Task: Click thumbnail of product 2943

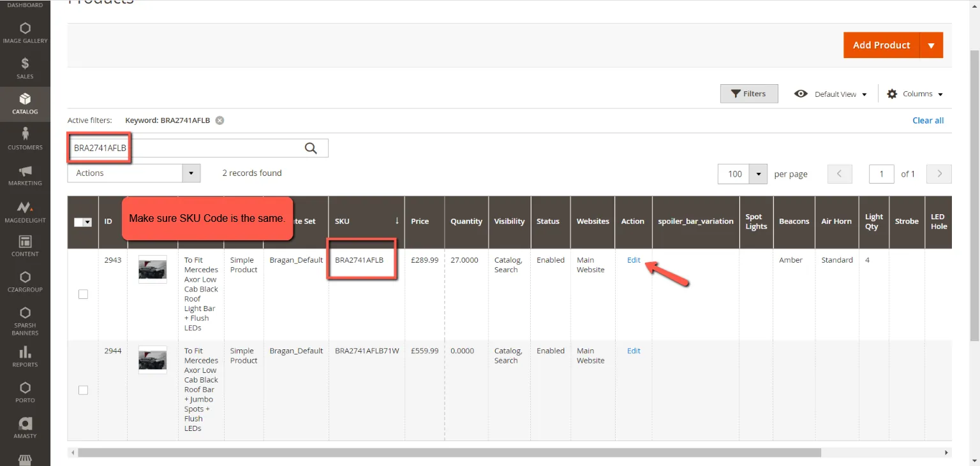Action: tap(152, 269)
